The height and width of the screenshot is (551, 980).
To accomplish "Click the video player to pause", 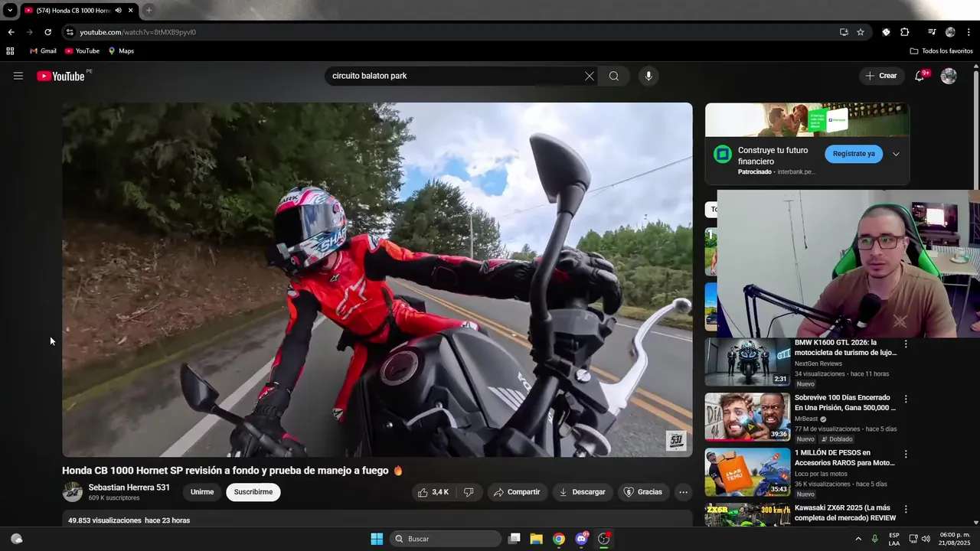I will tap(377, 280).
